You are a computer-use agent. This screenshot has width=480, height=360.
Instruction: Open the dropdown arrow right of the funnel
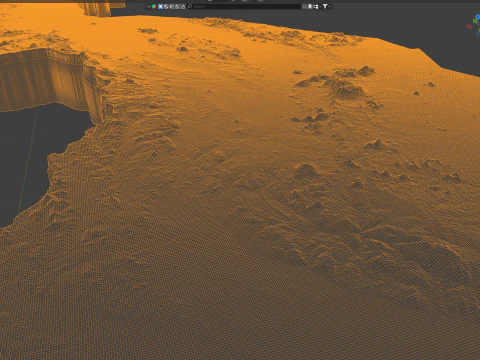point(329,6)
